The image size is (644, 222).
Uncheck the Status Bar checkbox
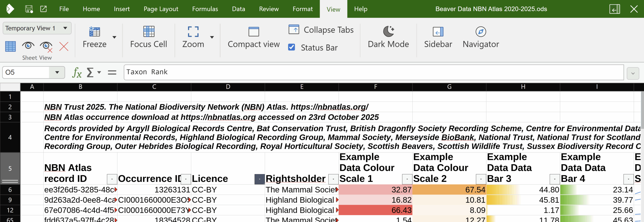292,47
